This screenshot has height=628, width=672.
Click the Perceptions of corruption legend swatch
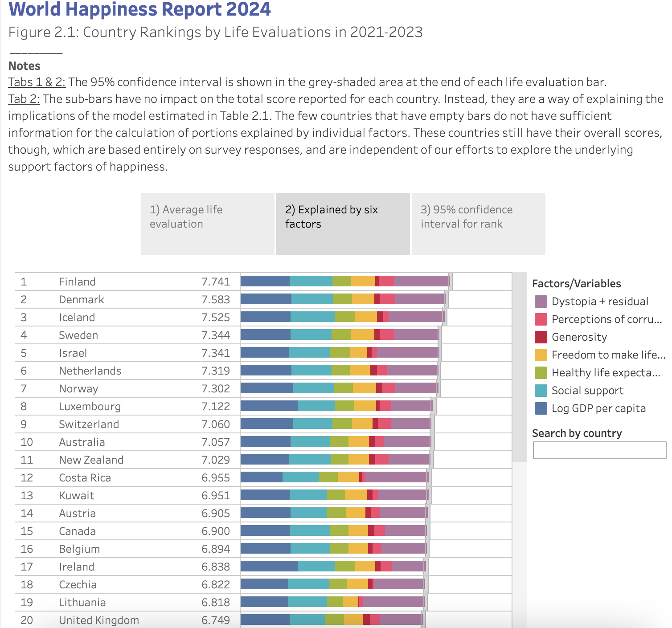point(541,319)
